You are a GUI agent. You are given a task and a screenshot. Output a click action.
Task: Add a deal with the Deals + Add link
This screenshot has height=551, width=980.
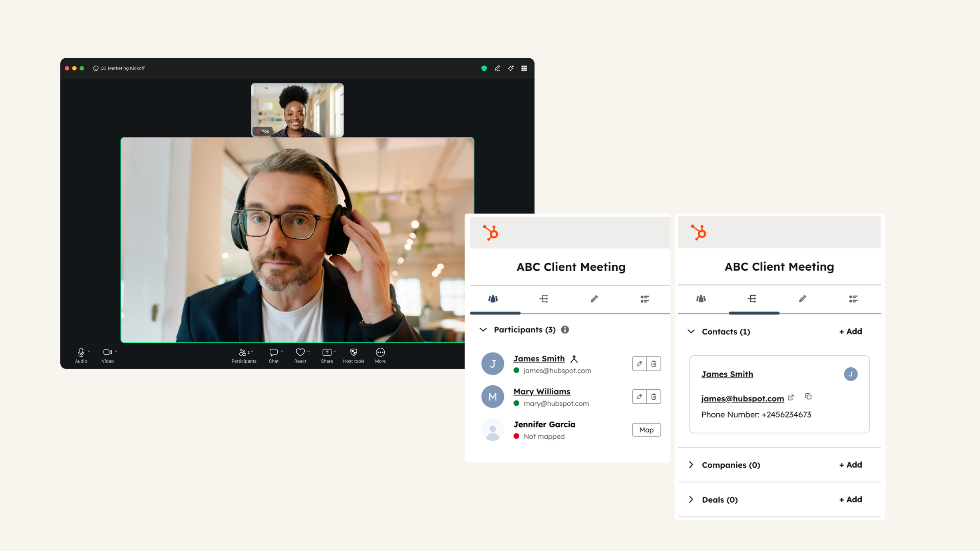(850, 499)
